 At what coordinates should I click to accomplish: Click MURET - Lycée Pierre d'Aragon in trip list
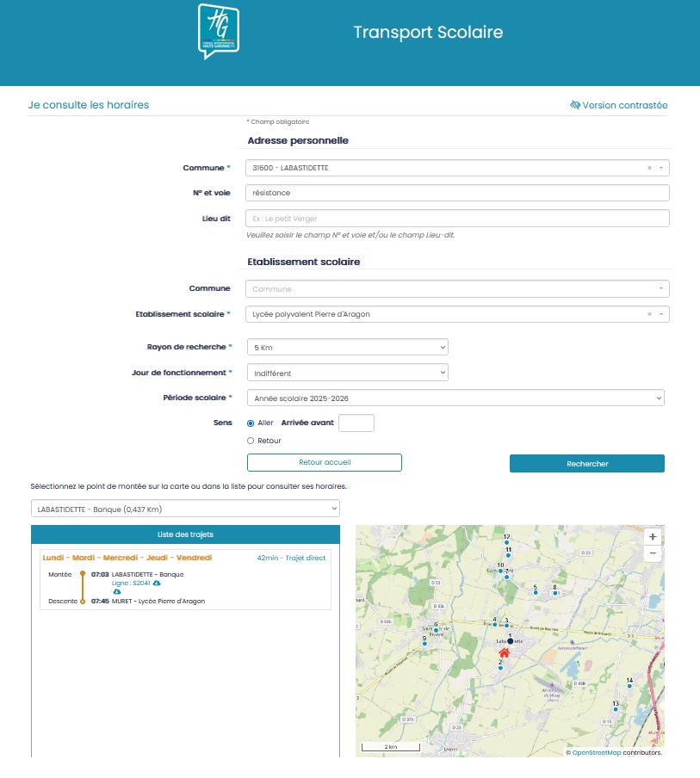click(158, 602)
